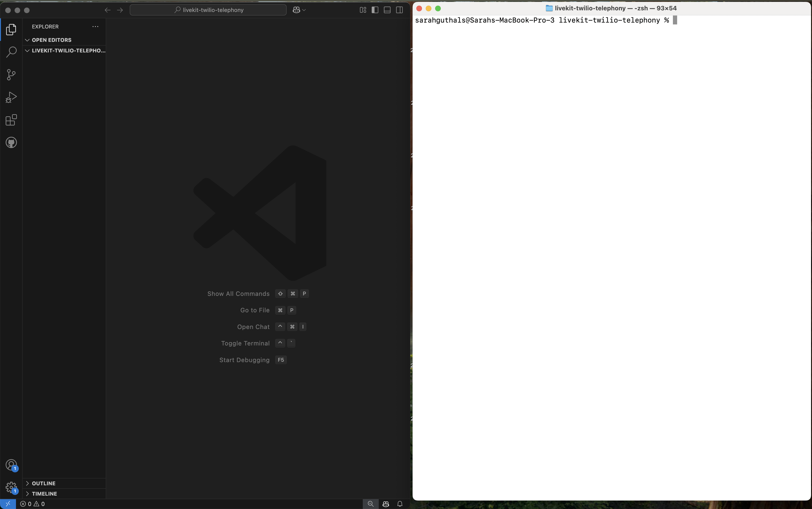Maximize the Terminal window with green button

438,8
